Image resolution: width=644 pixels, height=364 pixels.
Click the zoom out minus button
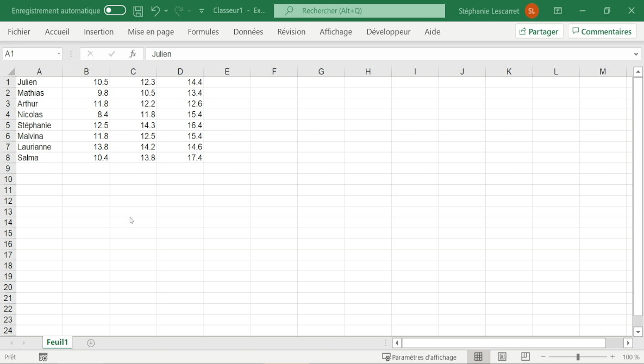pyautogui.click(x=543, y=357)
